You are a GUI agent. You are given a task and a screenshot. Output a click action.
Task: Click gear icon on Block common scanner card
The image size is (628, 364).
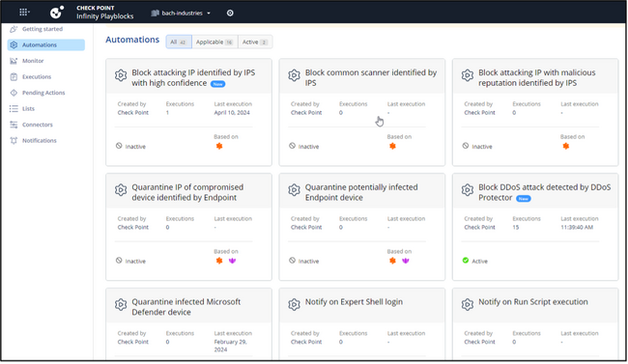[x=294, y=75]
